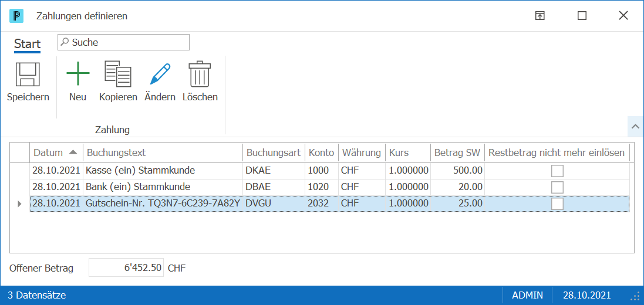Viewport: 644px width, 305px height.
Task: Click the Buchungstext column header
Action: click(x=163, y=152)
